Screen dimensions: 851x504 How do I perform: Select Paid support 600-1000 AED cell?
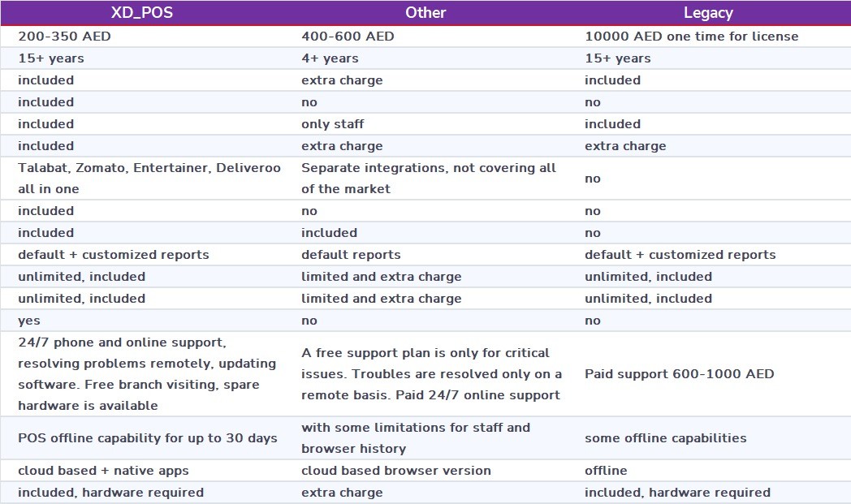[679, 374]
